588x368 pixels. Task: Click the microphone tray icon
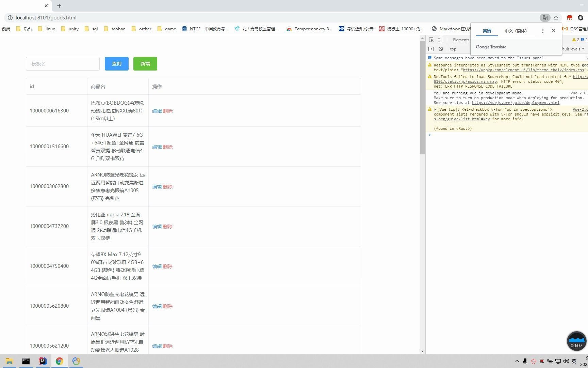point(525,361)
